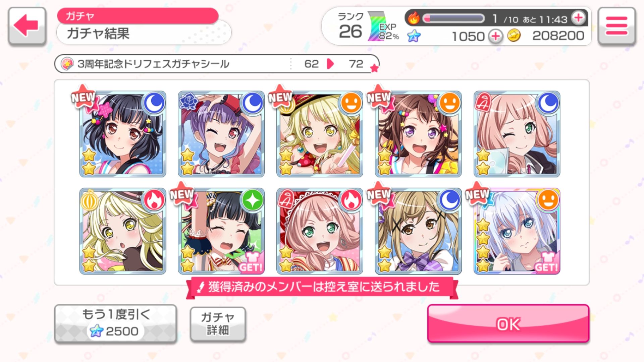Viewport: 644px width, 362px height.
Task: Click the もう1度引く 2500 button
Action: coord(115,323)
